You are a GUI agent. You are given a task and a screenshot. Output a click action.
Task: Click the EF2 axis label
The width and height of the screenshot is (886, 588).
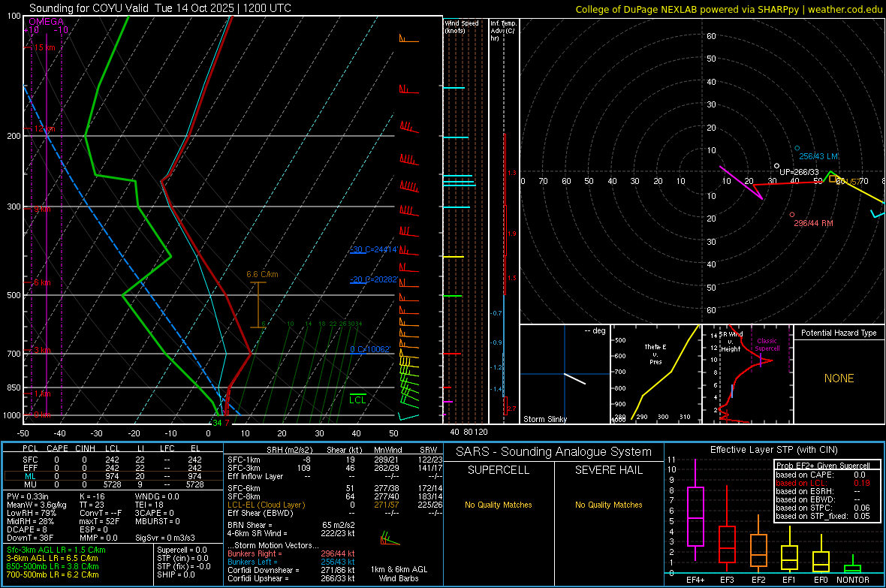coord(758,580)
